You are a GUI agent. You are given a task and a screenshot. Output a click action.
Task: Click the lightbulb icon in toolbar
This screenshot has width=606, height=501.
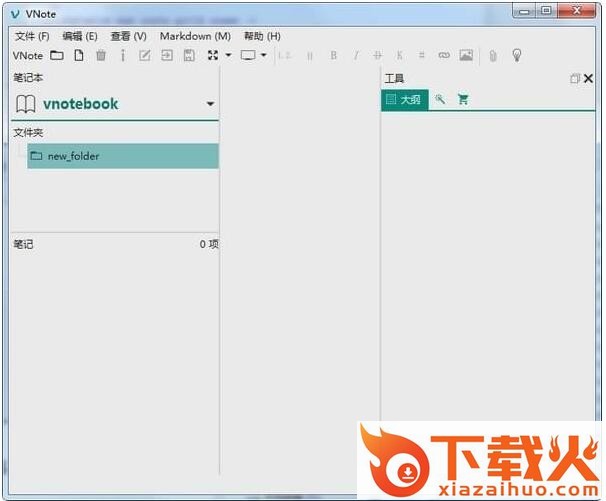click(x=517, y=56)
